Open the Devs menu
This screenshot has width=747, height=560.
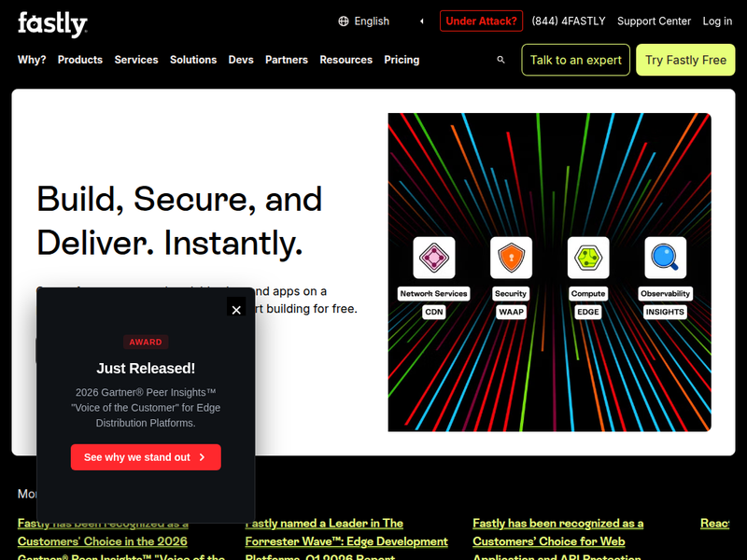(241, 60)
